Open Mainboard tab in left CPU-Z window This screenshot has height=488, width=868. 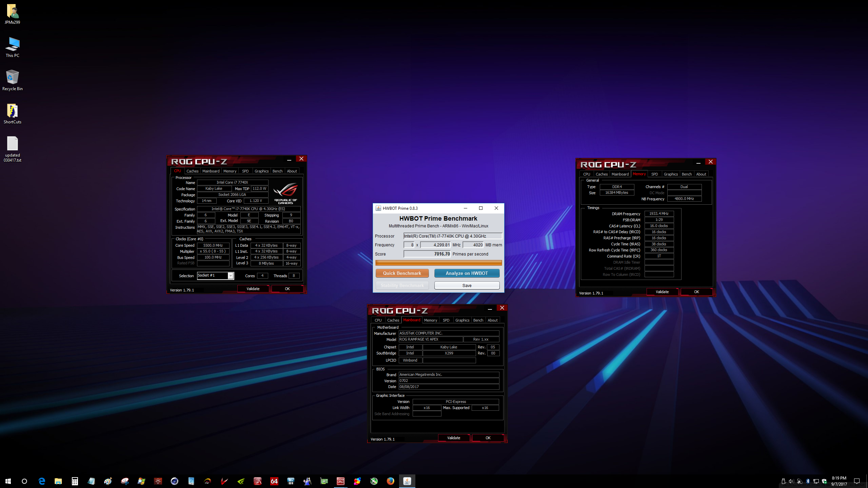pyautogui.click(x=211, y=171)
